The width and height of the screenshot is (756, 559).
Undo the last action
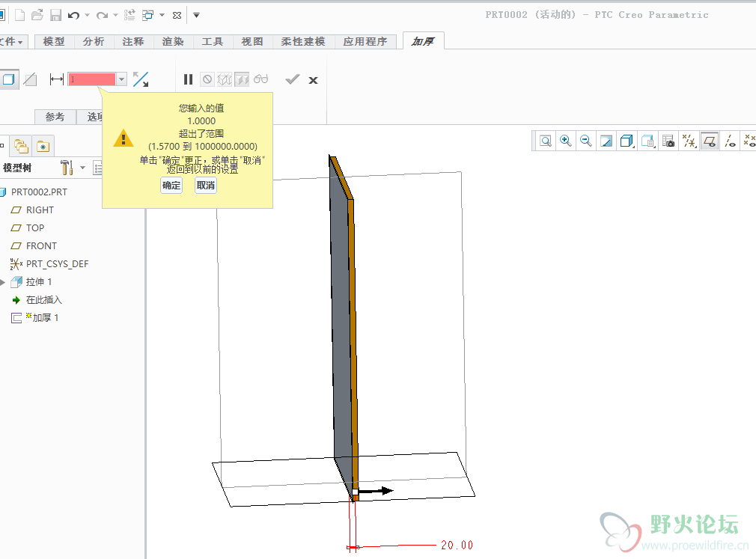click(74, 16)
